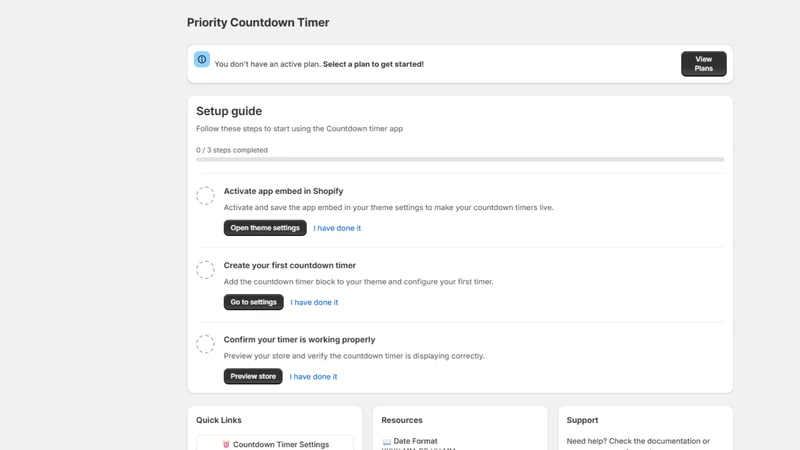Open the Date Format resource
Screen dimensions: 800x450
[415, 441]
